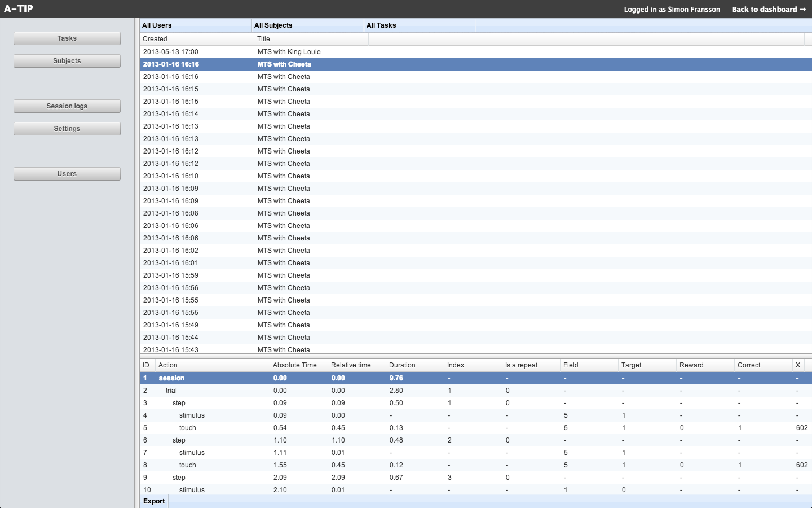Viewport: 812px width, 508px height.
Task: Select the MTS with King Louie session
Action: (x=289, y=52)
